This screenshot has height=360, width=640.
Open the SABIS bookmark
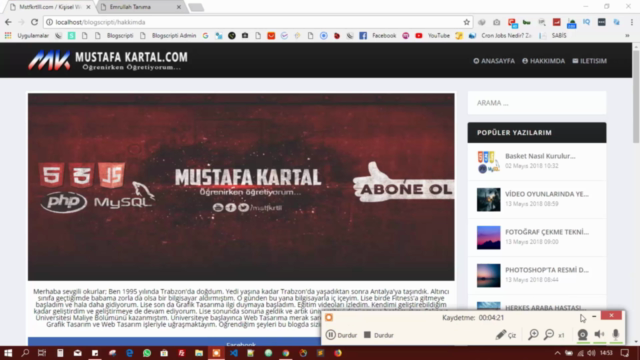pyautogui.click(x=553, y=36)
